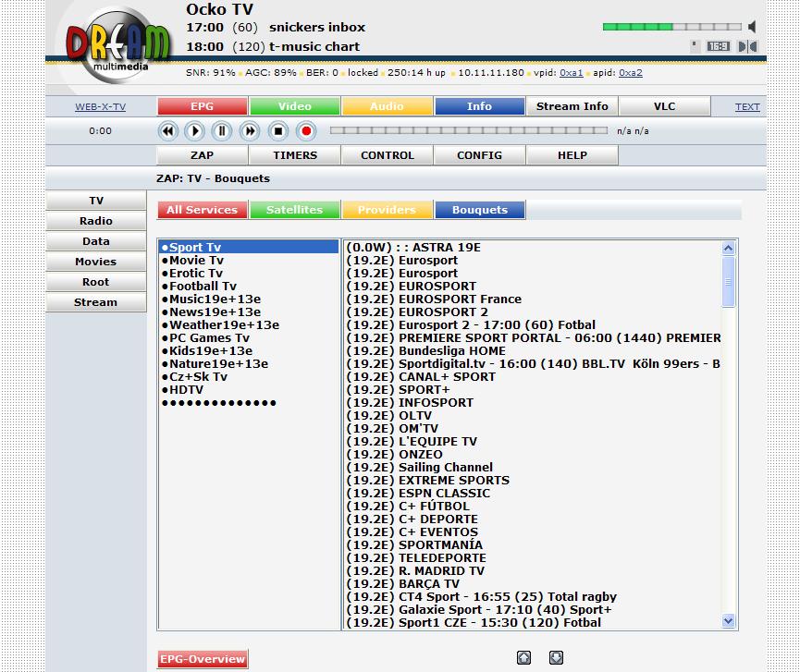The width and height of the screenshot is (800, 672).
Task: Switch to the Satellites tab
Action: click(295, 210)
